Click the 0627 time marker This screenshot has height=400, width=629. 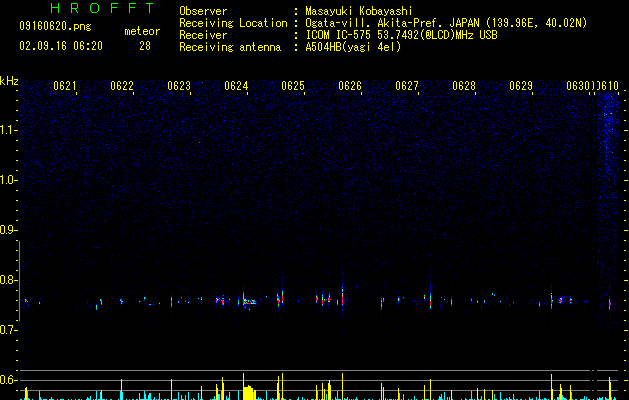coord(407,86)
